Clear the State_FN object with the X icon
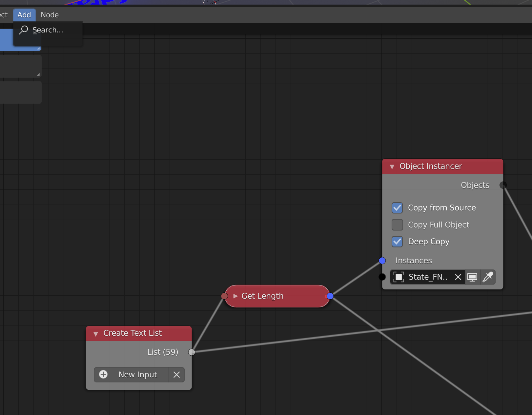 (x=458, y=277)
